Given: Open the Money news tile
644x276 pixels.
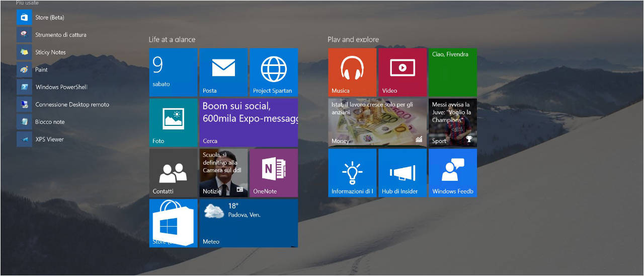Looking at the screenshot, I should tap(377, 122).
